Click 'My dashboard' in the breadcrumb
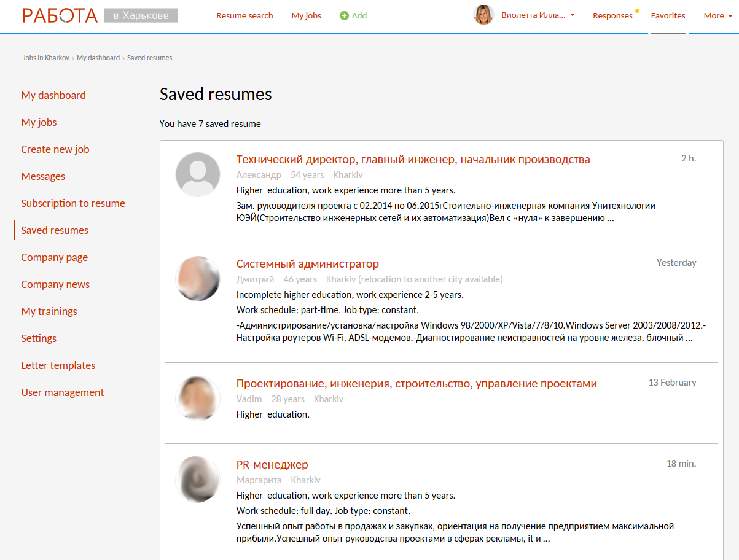Viewport: 739px width, 560px height. 98,58
